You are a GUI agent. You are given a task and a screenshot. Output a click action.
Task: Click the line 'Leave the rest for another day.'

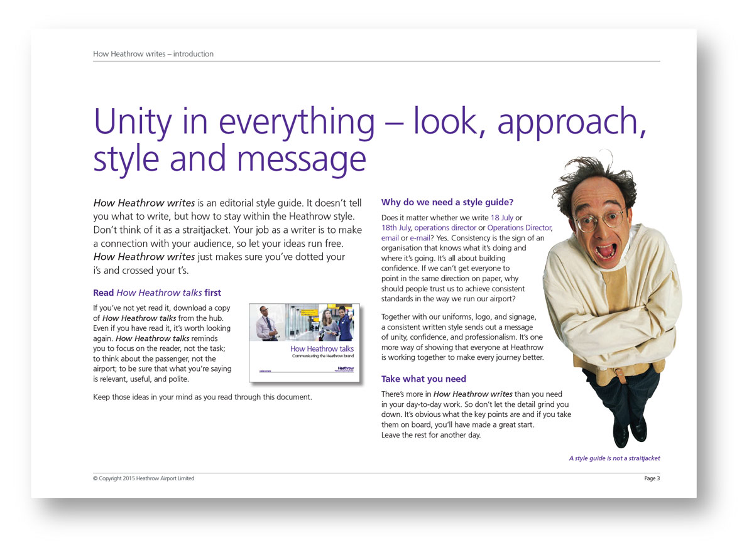tap(431, 435)
